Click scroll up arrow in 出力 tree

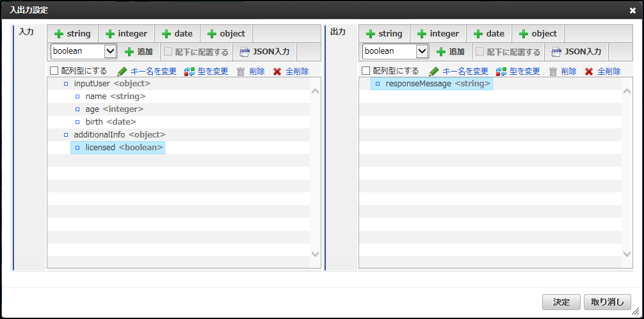627,91
